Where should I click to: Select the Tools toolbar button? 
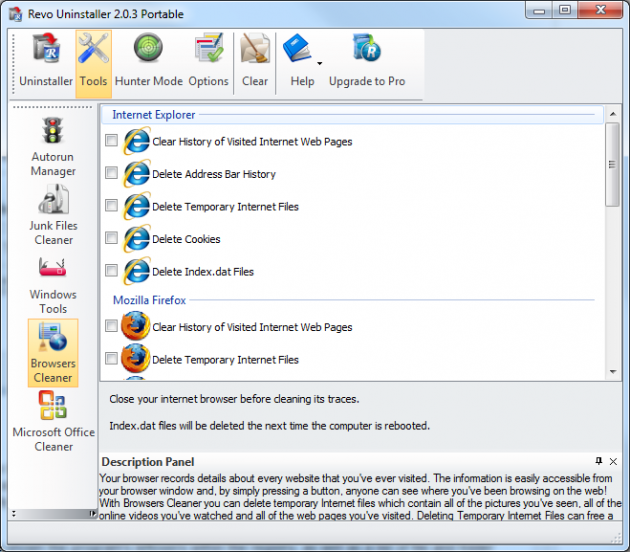(93, 63)
